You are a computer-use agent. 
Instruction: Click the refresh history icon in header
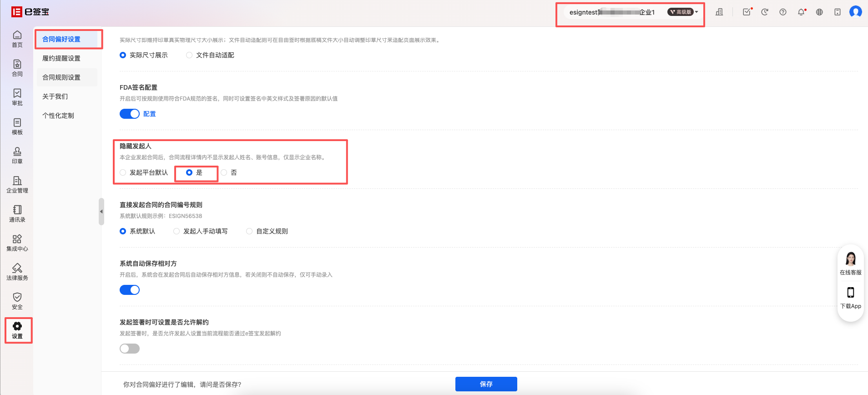point(765,12)
